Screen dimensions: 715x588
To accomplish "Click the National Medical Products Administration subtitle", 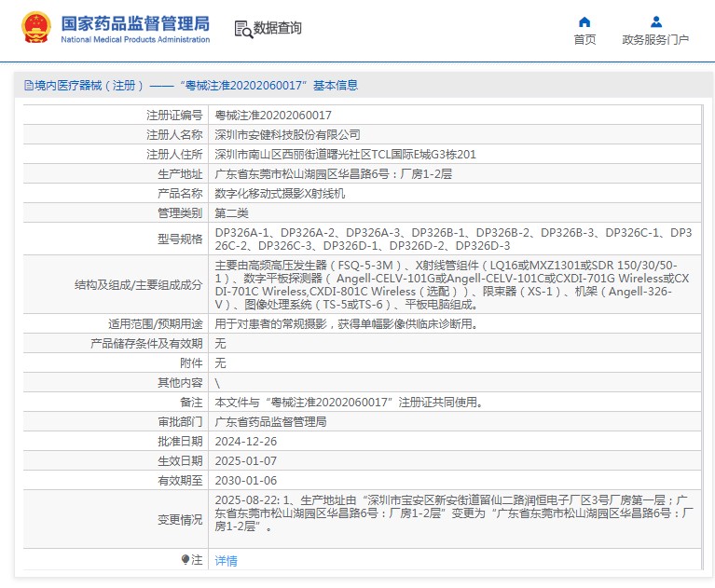I will point(135,39).
